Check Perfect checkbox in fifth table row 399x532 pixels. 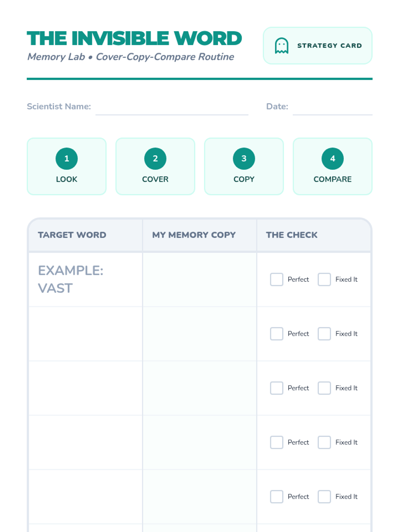pos(277,496)
